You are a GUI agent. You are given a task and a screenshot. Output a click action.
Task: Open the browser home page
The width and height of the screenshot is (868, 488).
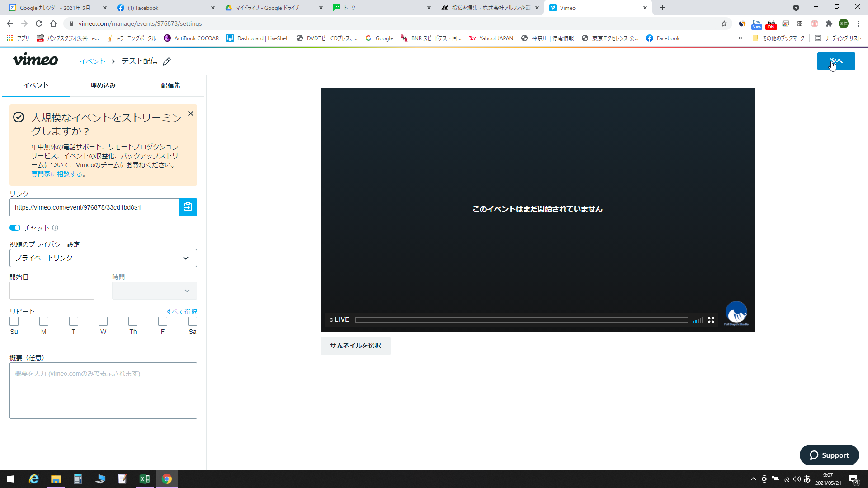(x=53, y=23)
